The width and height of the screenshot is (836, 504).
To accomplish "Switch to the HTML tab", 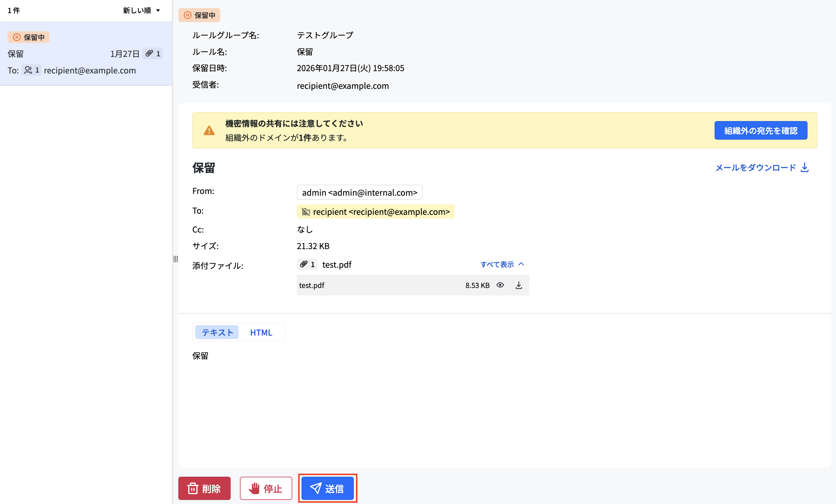I will tap(261, 332).
